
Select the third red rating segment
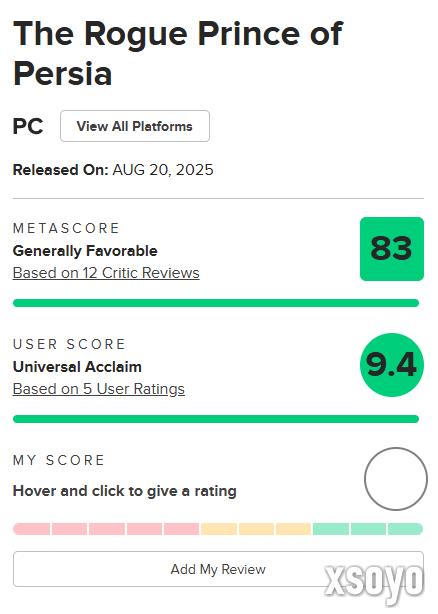(107, 529)
